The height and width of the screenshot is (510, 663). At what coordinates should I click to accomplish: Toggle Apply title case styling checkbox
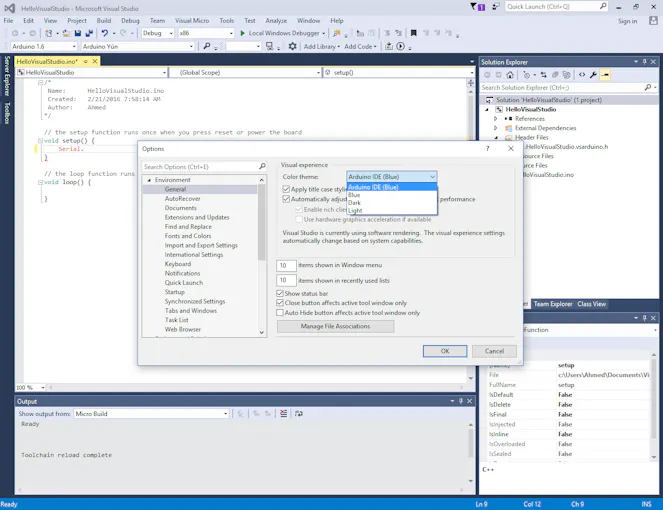286,189
